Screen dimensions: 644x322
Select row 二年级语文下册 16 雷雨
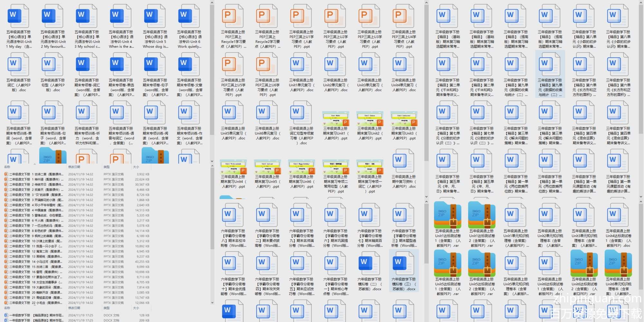coord(77,272)
